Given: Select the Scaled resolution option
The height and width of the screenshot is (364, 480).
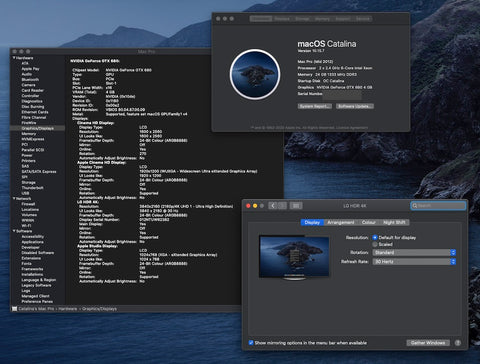Looking at the screenshot, I should click(375, 244).
